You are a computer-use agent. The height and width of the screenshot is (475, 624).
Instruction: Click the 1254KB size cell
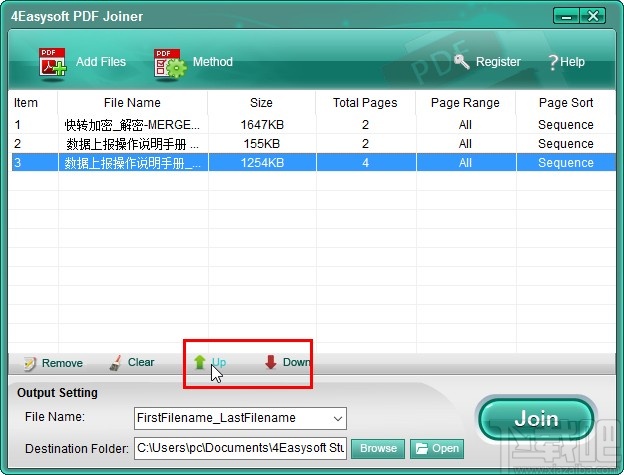(262, 163)
